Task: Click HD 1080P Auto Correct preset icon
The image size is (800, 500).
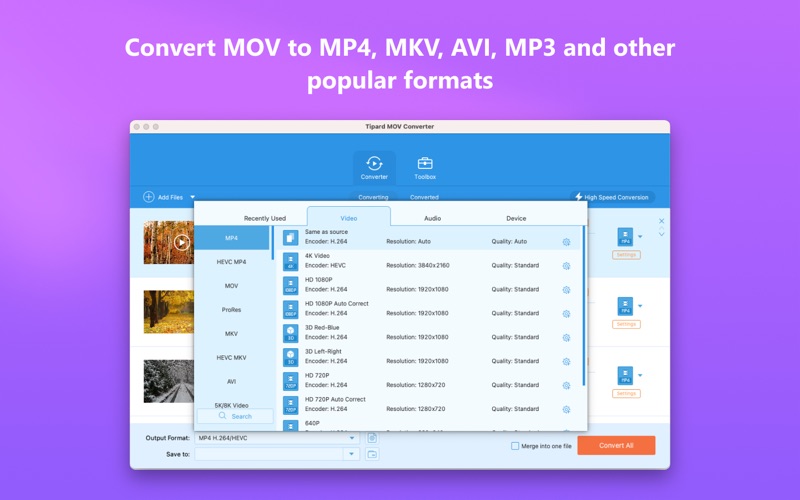Action: (x=290, y=309)
